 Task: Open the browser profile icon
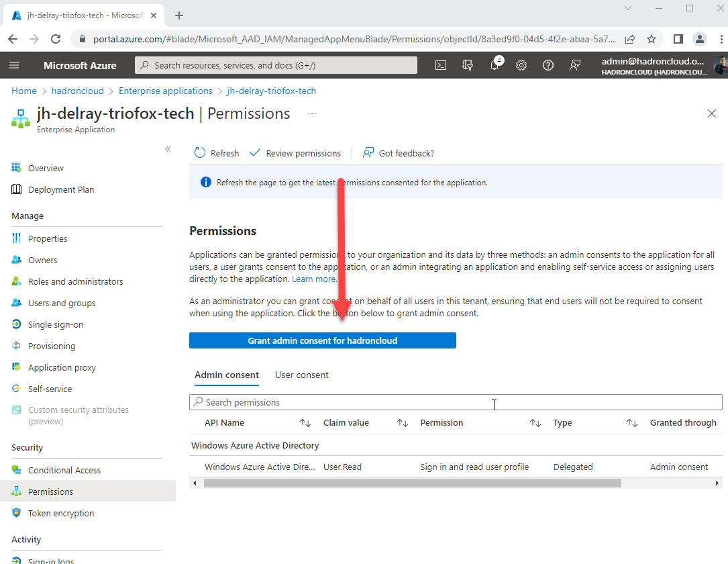[700, 39]
